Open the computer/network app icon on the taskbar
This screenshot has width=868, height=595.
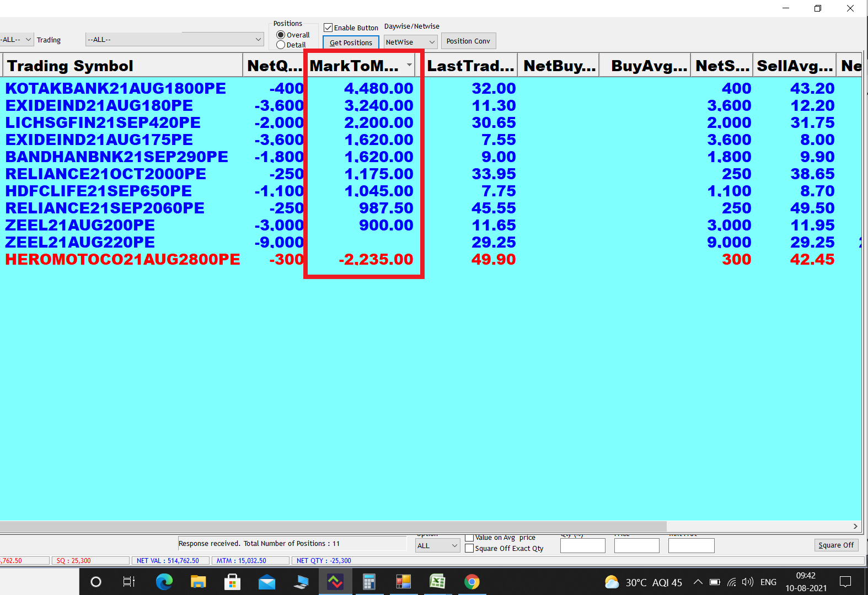coord(301,582)
